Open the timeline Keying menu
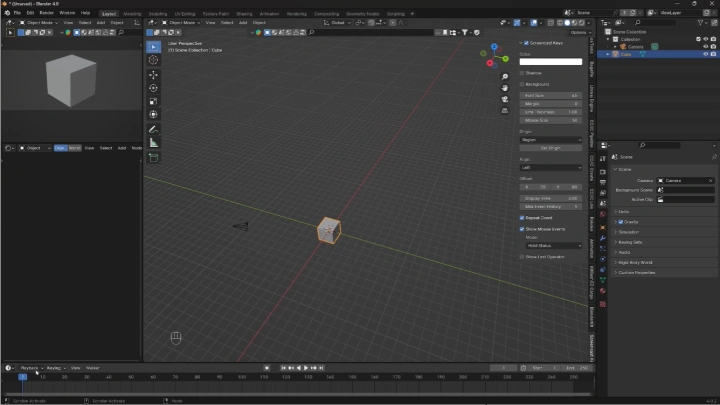The width and height of the screenshot is (720, 405). tap(56, 368)
